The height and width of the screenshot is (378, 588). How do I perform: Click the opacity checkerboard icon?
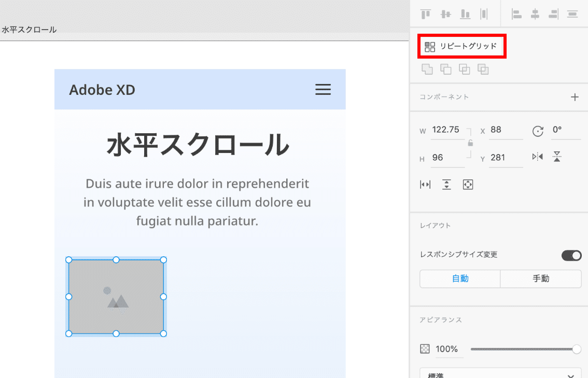[425, 349]
